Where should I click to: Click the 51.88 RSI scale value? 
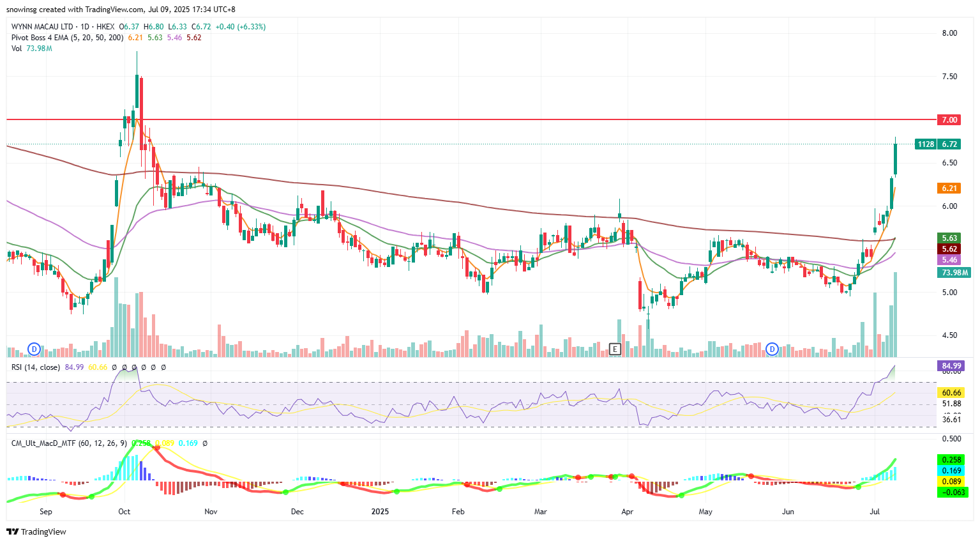pos(951,404)
